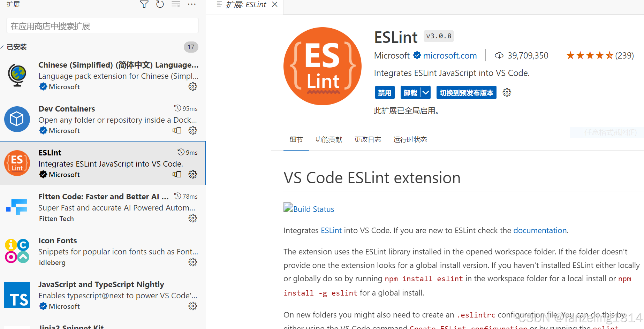Clear extensions search results icon
Viewport: 644px width, 329px height.
pos(176,4)
